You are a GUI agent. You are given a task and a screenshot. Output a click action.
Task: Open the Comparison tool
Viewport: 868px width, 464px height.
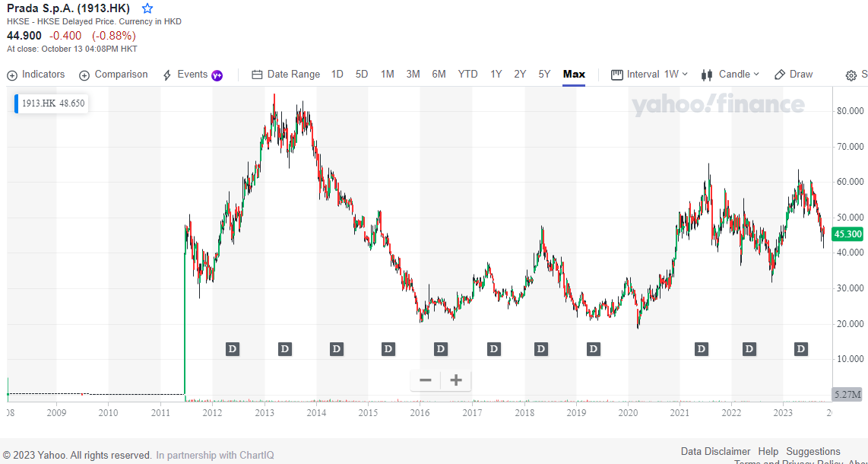113,75
